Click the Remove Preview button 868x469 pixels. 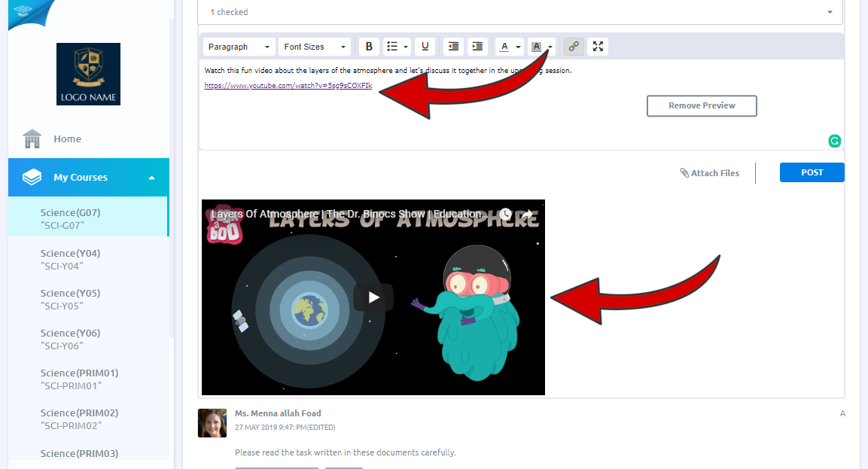coord(702,105)
